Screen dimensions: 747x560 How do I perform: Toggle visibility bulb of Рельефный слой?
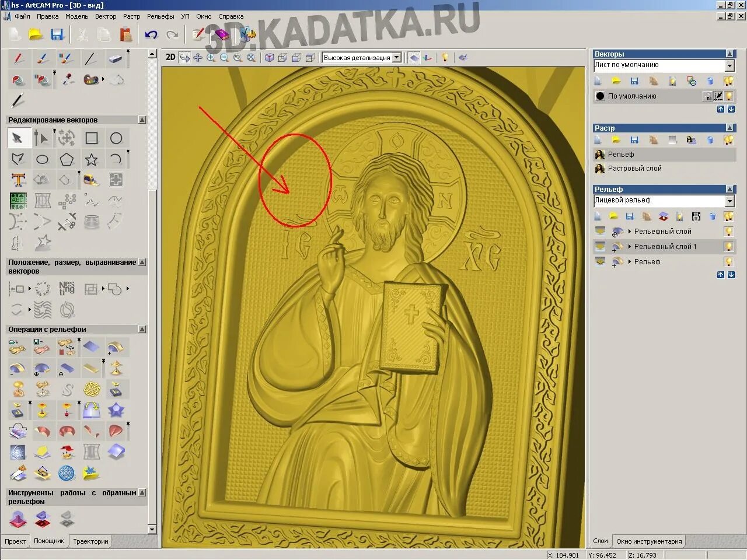click(x=728, y=232)
